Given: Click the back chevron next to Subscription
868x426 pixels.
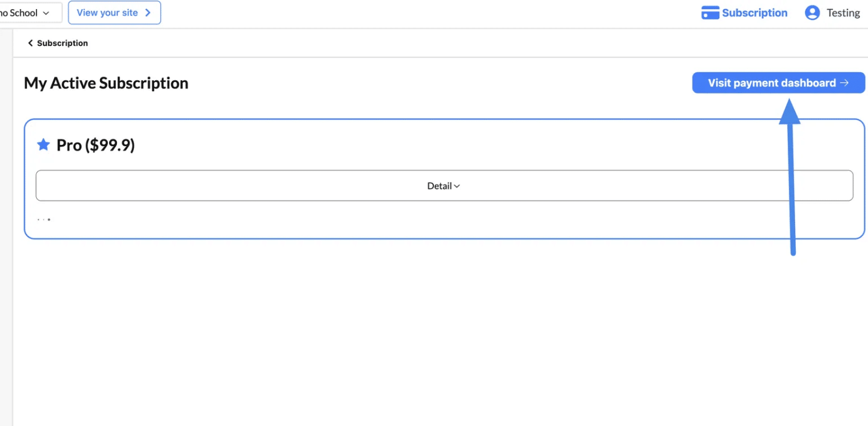Looking at the screenshot, I should [x=30, y=43].
